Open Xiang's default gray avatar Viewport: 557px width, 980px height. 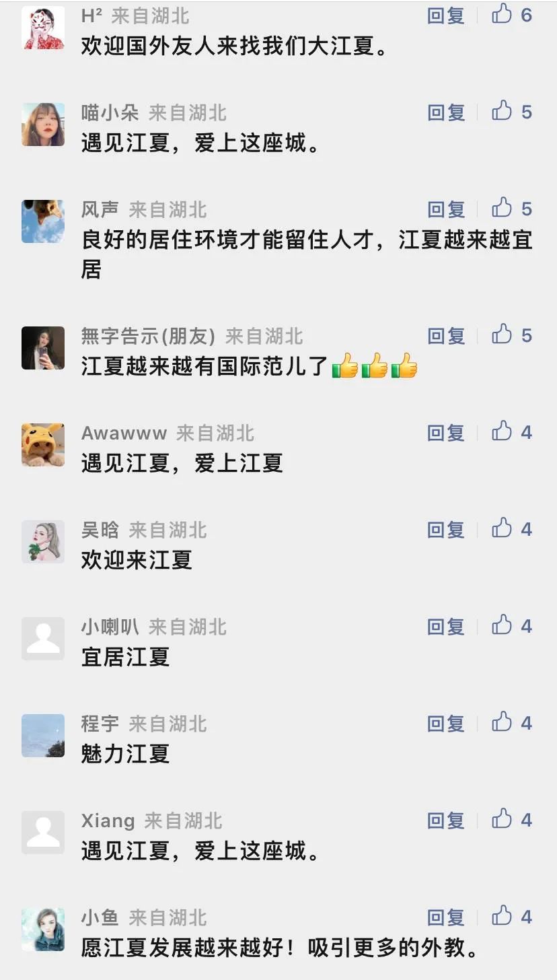43,833
